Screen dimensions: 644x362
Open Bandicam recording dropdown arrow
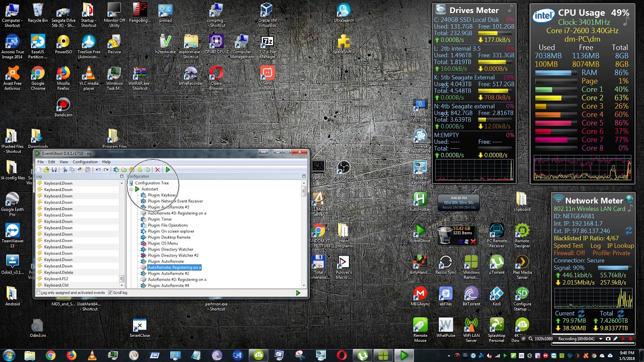(600, 339)
